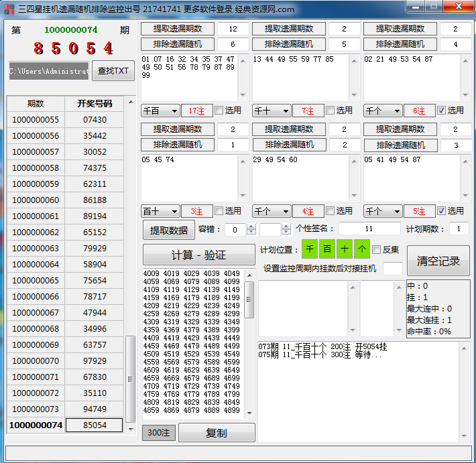Open the 千个 dropdown beside 4注
Screen dimensions: 476x463
(272, 211)
